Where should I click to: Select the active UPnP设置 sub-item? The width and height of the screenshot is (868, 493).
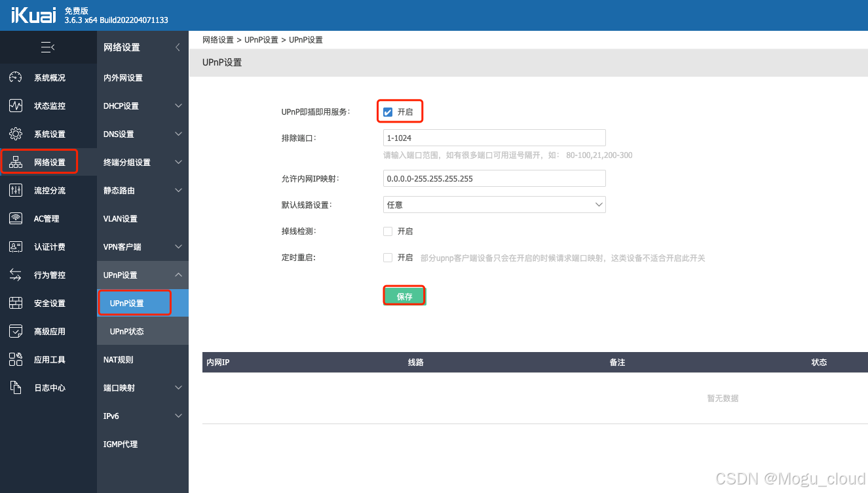(143, 303)
